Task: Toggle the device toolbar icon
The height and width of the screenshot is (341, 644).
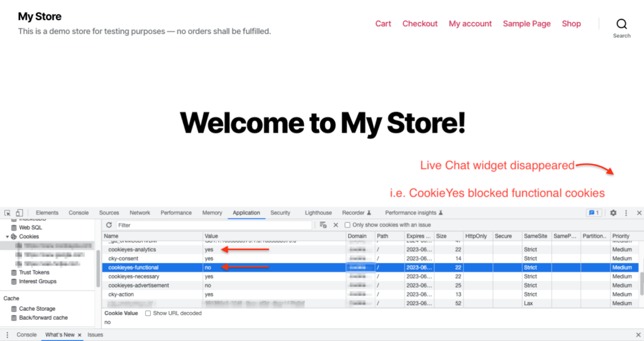Action: click(x=19, y=213)
